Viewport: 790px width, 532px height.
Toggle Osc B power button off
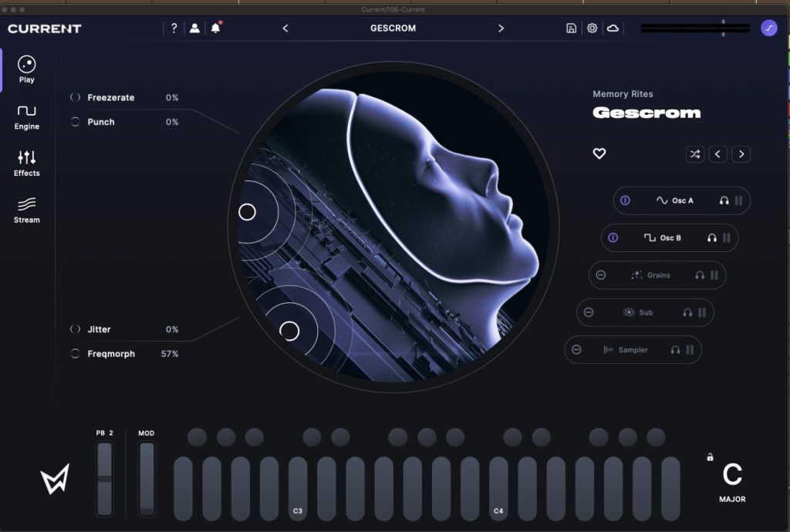[x=613, y=237]
